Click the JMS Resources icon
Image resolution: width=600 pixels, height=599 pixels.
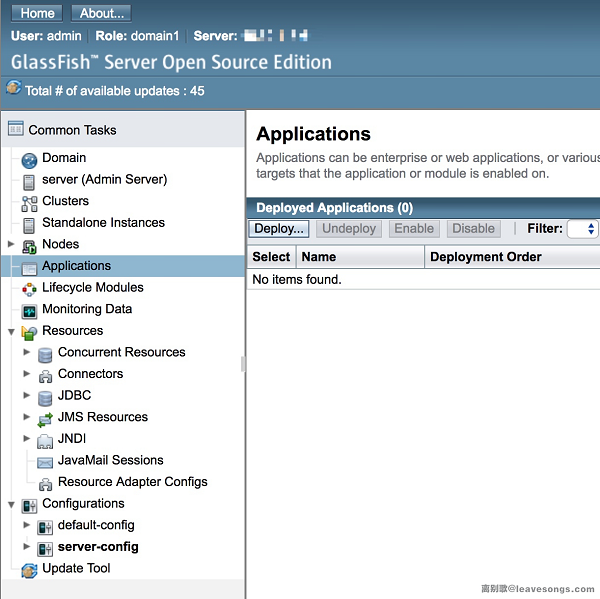coord(45,418)
